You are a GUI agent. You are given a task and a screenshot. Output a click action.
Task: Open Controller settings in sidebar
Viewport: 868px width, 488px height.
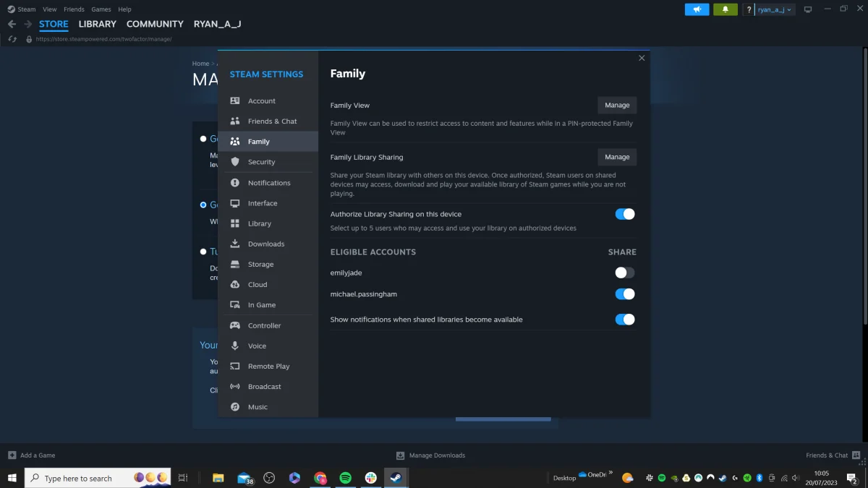(264, 325)
